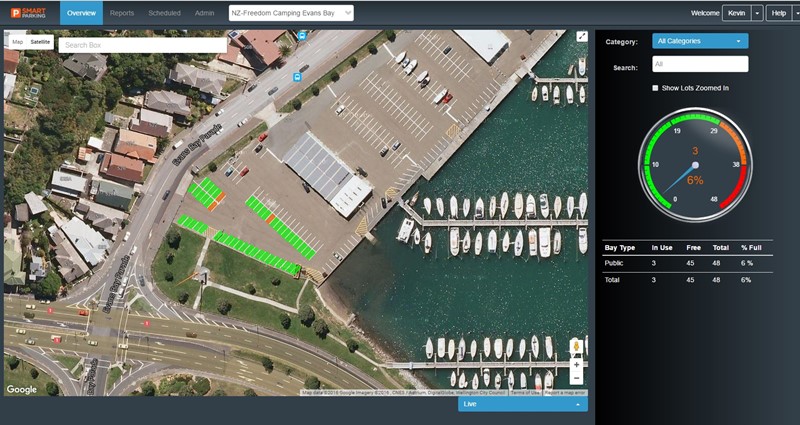800x425 pixels.
Task: Expand the Live panel
Action: coord(522,404)
